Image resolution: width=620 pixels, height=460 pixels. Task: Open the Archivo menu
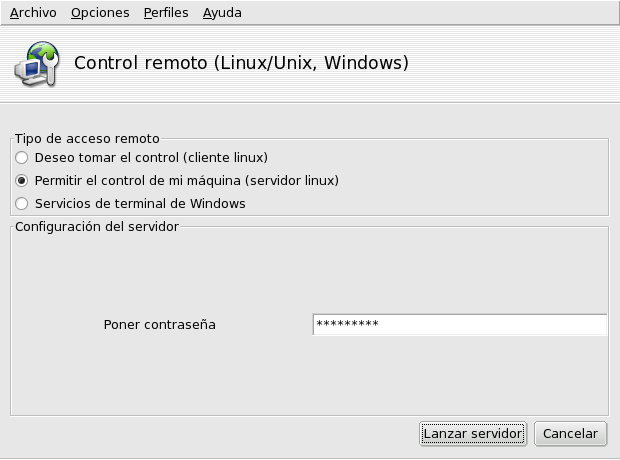(x=33, y=13)
